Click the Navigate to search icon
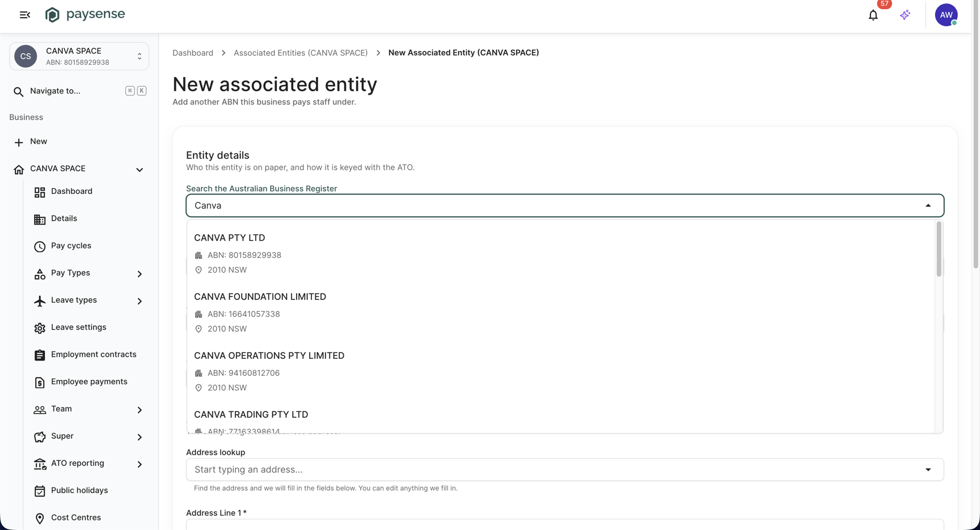Viewport: 980px width, 530px height. (18, 91)
